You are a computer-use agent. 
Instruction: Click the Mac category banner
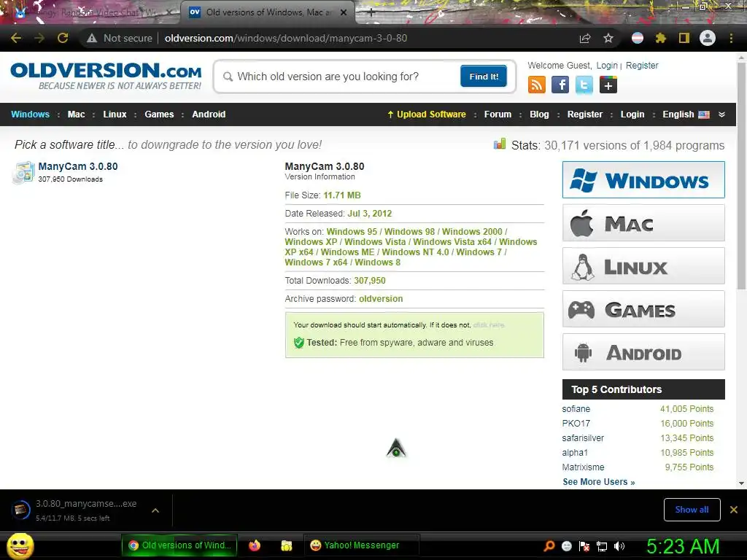(643, 223)
